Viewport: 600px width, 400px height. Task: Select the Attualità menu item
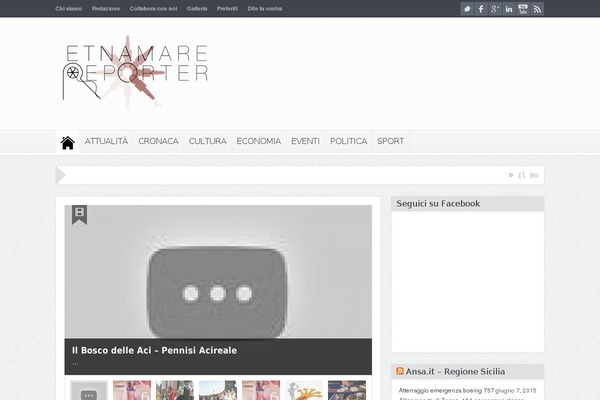[x=106, y=141]
